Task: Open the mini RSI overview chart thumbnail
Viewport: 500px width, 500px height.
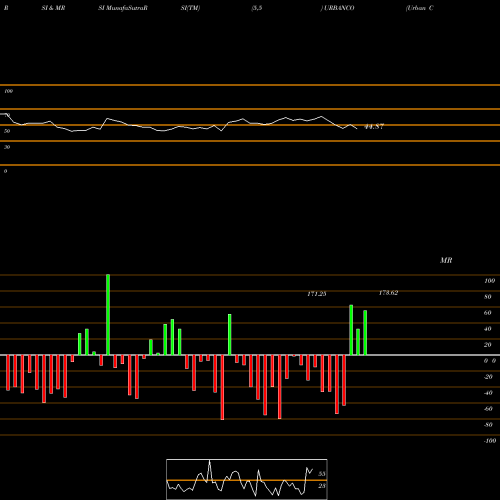Action: (247, 479)
